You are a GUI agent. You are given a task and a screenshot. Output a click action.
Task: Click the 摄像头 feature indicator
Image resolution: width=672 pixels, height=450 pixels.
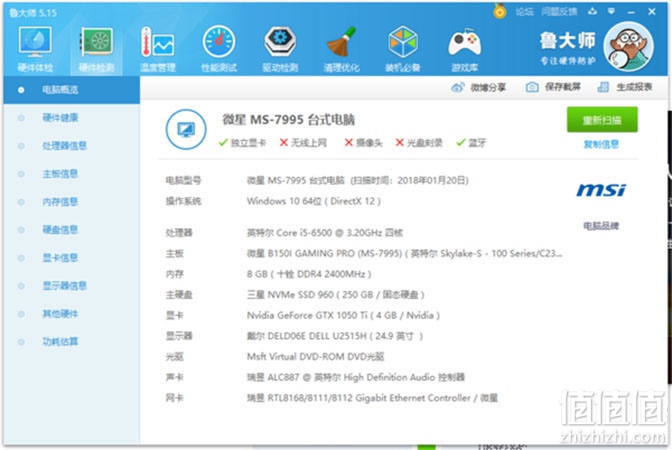pyautogui.click(x=363, y=143)
